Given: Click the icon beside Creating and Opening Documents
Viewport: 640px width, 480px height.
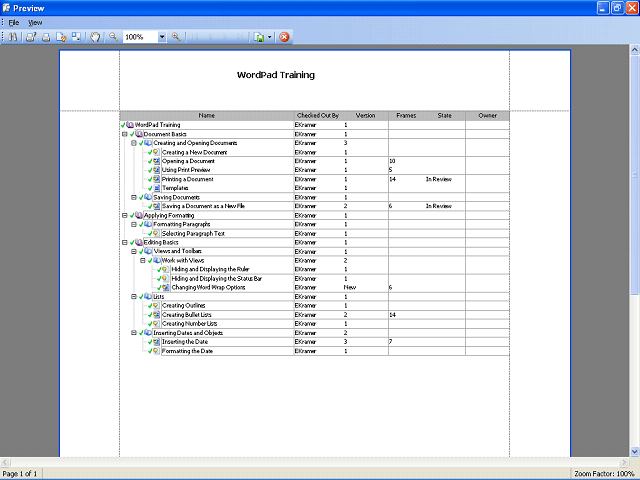Looking at the screenshot, I should tap(148, 143).
